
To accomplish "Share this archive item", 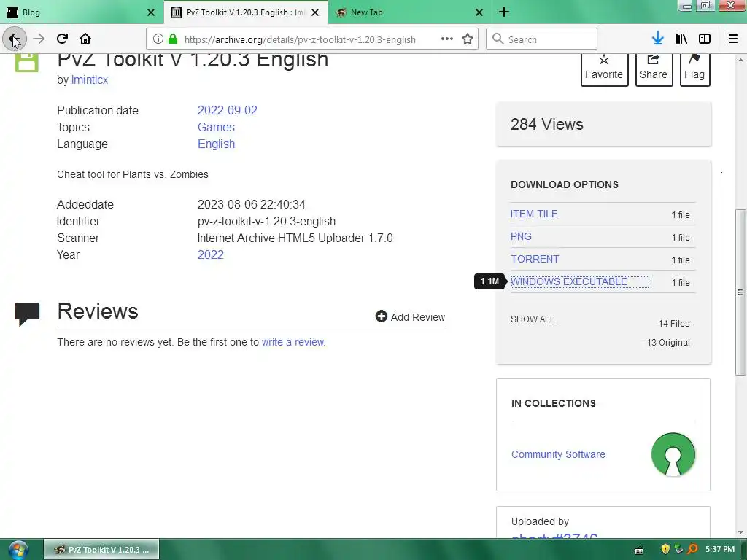I will [654, 69].
